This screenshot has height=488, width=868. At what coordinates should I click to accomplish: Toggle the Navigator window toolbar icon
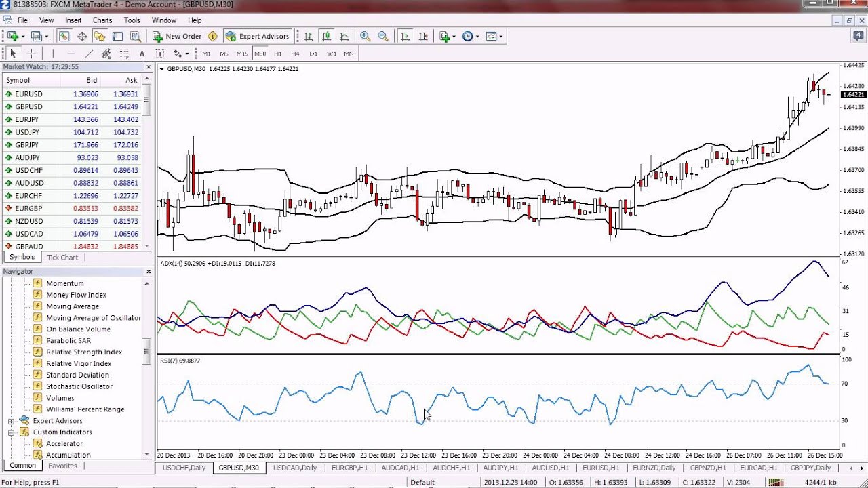[100, 37]
